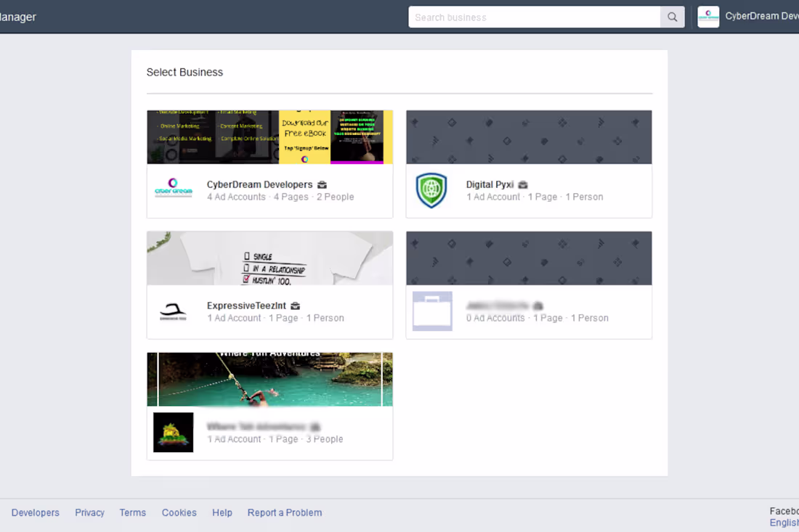Open the CyberDream Dev account menu top right
Screen dimensions: 799x532
[759, 15]
